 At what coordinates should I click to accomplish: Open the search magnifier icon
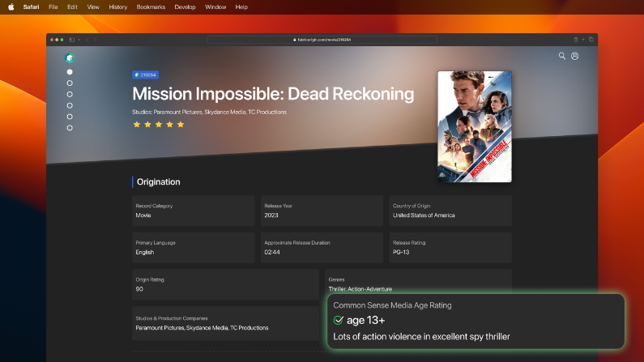pos(562,56)
